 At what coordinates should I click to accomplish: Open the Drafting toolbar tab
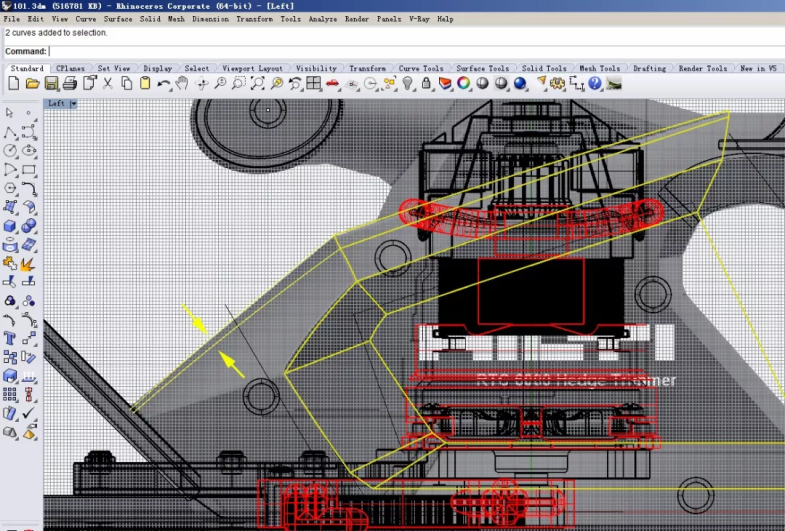point(649,69)
